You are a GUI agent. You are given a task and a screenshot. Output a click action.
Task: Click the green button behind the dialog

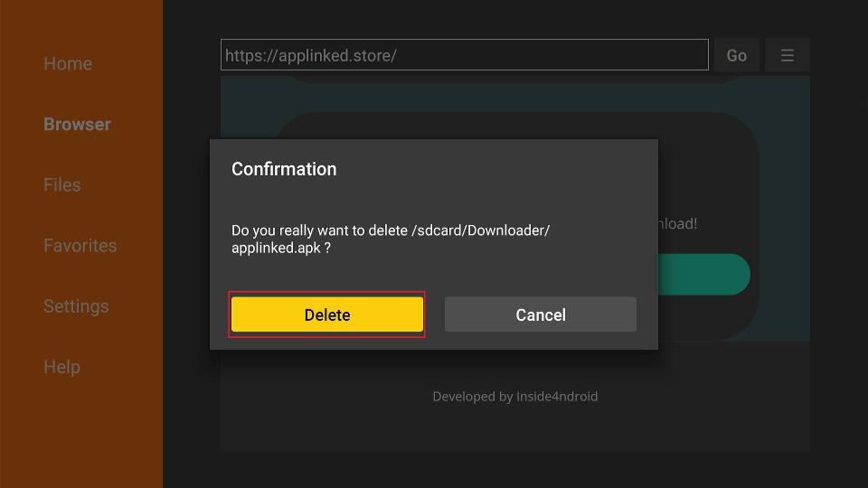[x=704, y=275]
